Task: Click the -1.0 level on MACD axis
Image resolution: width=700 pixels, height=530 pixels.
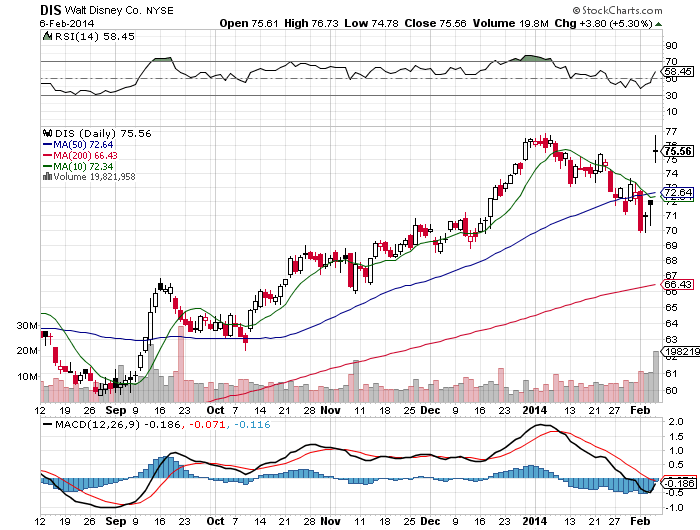Action: (x=675, y=508)
